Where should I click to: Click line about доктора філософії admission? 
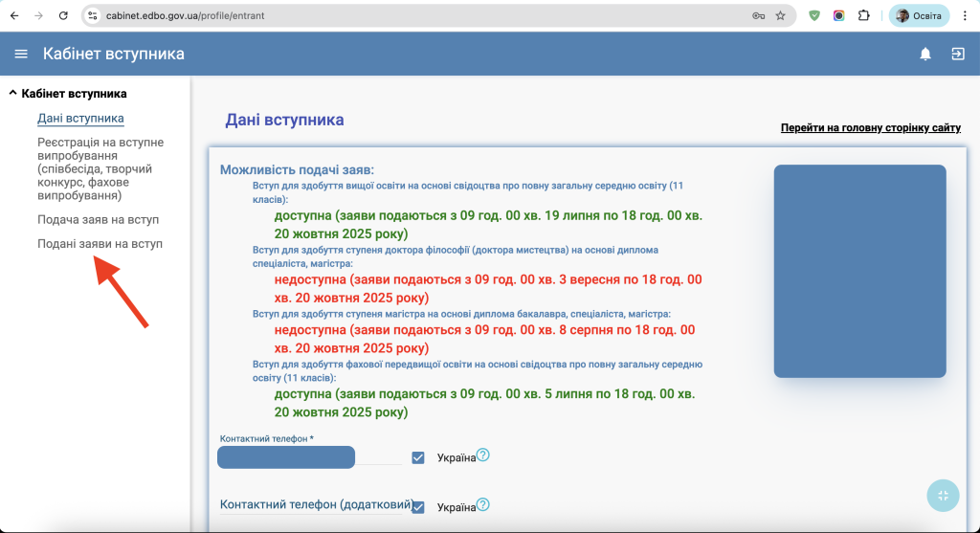click(455, 256)
